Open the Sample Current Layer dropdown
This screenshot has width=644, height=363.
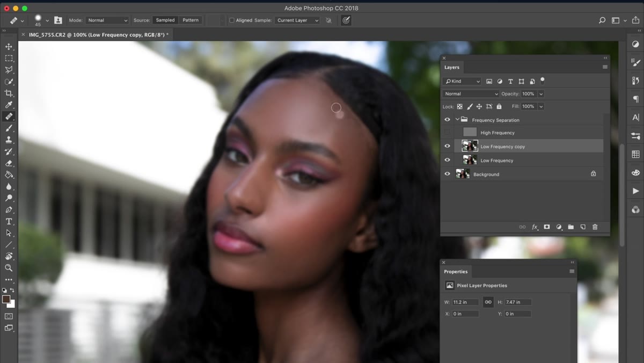297,20
